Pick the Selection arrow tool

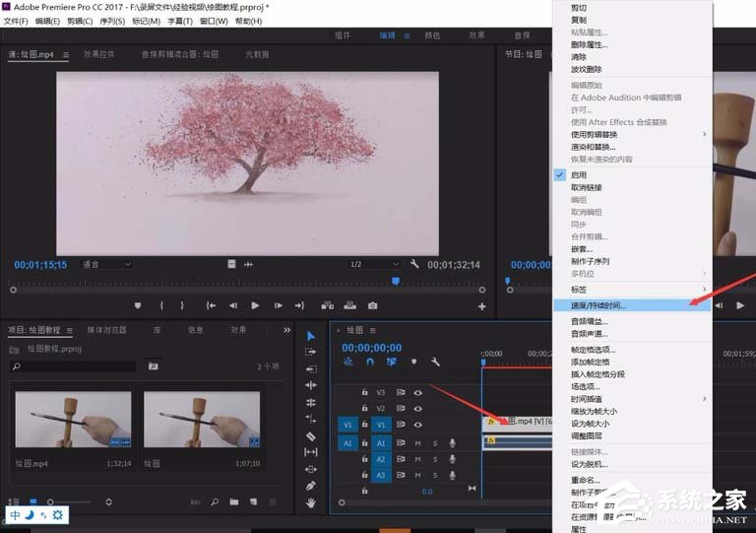[x=311, y=335]
